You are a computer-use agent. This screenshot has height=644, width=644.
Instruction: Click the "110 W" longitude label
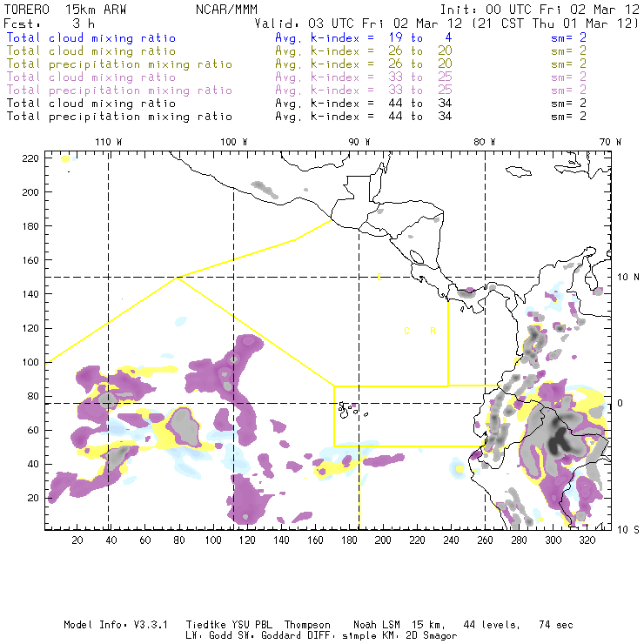(x=109, y=142)
